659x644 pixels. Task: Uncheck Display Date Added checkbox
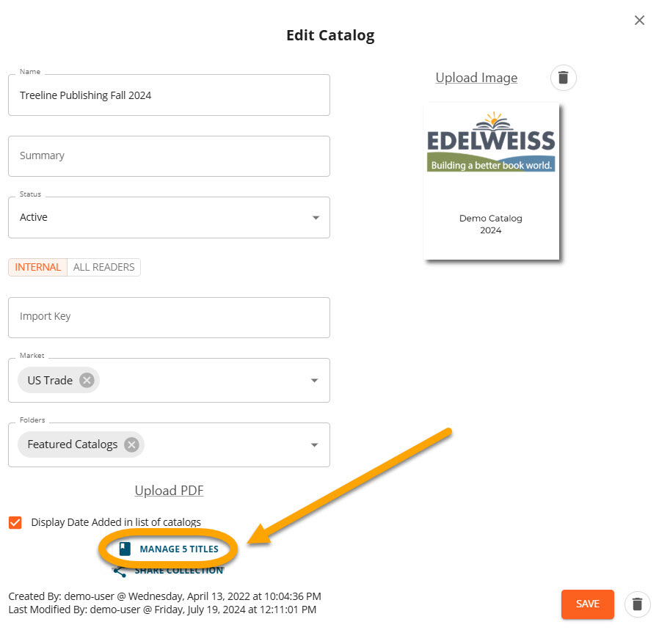[15, 522]
